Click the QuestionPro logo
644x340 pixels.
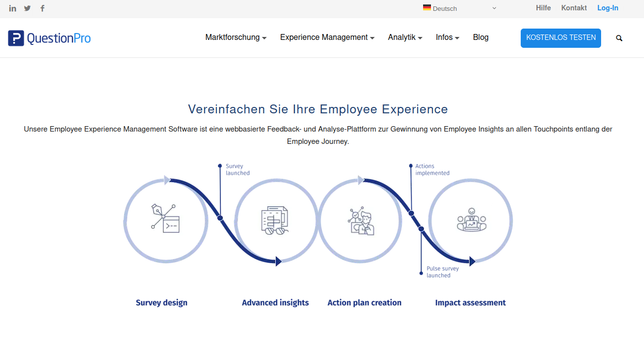click(x=49, y=38)
